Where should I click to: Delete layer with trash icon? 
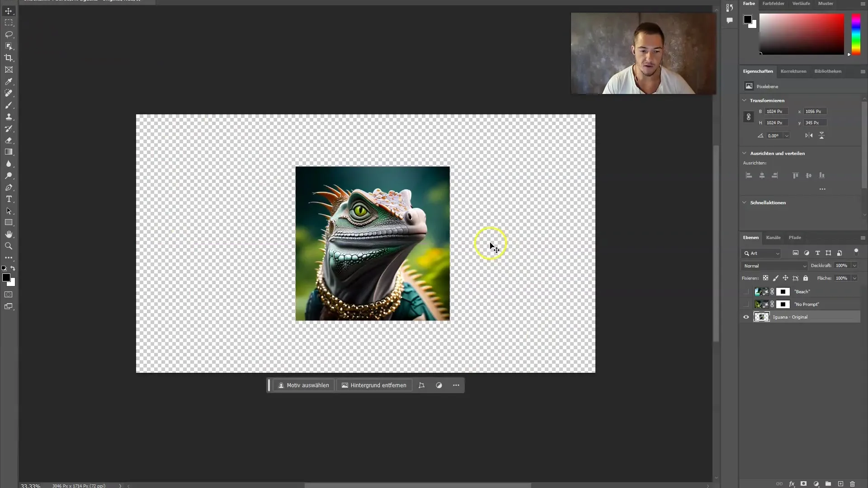click(852, 483)
